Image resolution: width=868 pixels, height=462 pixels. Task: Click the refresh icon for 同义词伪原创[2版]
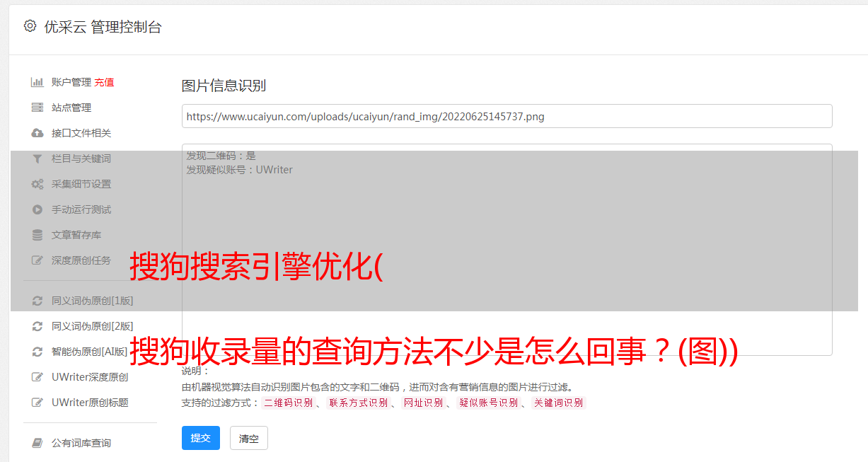coord(37,326)
